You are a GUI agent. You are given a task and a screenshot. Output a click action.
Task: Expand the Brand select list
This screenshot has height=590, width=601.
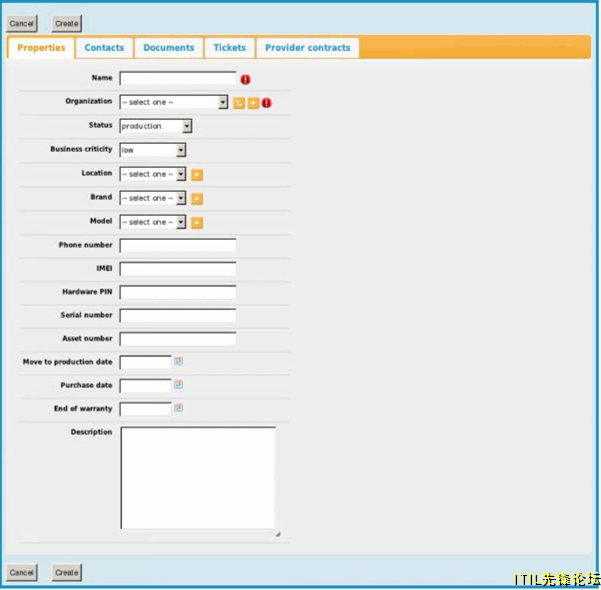[153, 198]
